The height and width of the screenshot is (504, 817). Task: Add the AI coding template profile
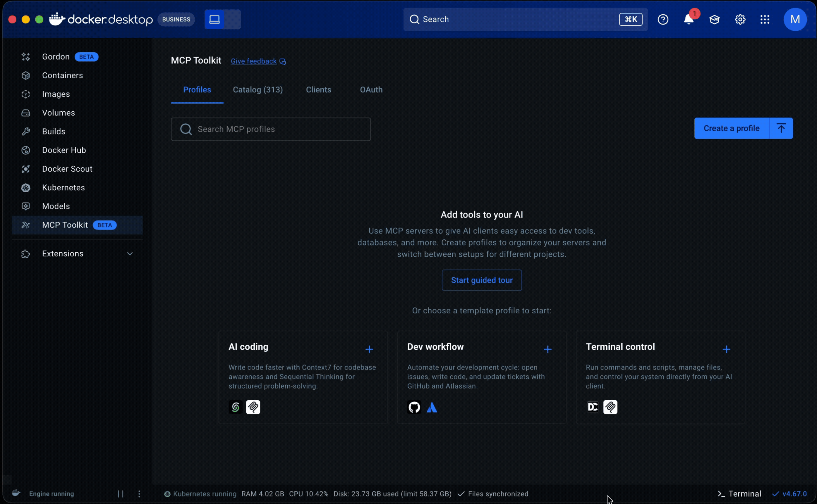369,349
